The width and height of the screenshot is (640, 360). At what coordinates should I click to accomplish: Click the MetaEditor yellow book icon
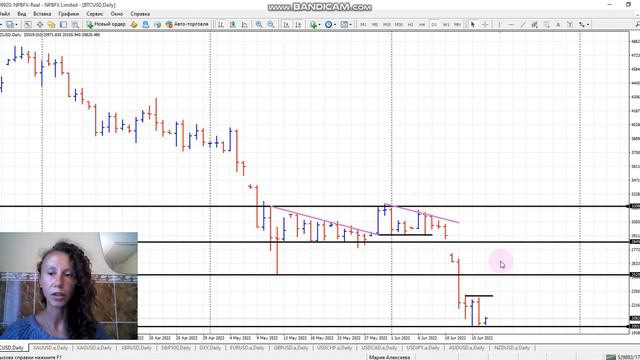tap(134, 24)
